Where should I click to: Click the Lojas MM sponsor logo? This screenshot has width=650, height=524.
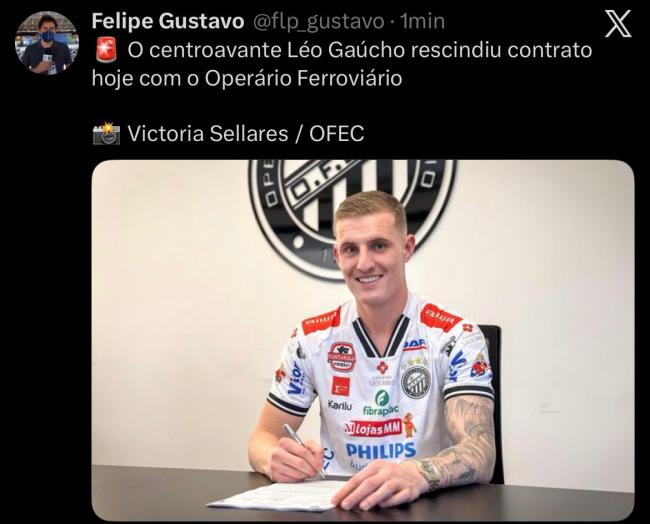(373, 427)
